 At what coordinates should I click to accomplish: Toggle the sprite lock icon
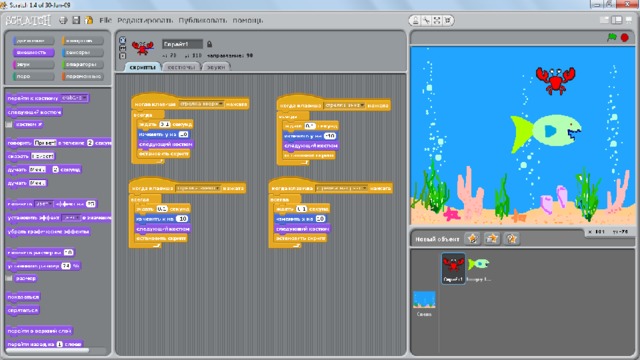[209, 44]
